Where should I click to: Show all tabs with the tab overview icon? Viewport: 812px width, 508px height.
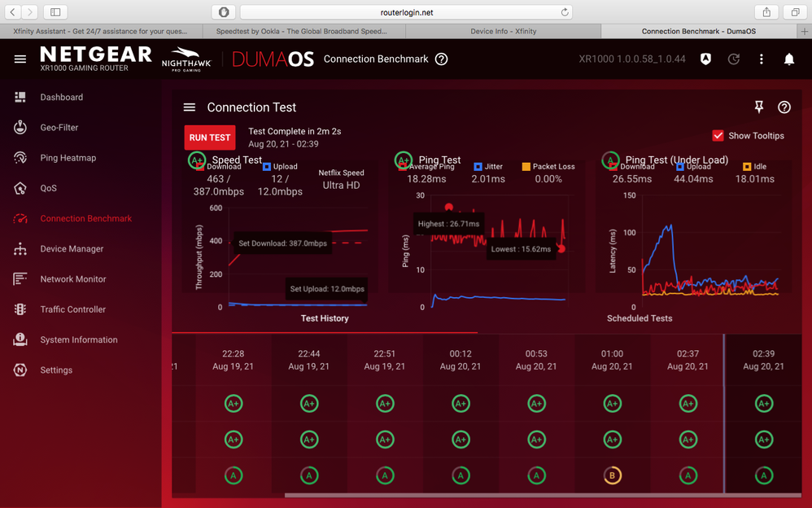pyautogui.click(x=795, y=12)
